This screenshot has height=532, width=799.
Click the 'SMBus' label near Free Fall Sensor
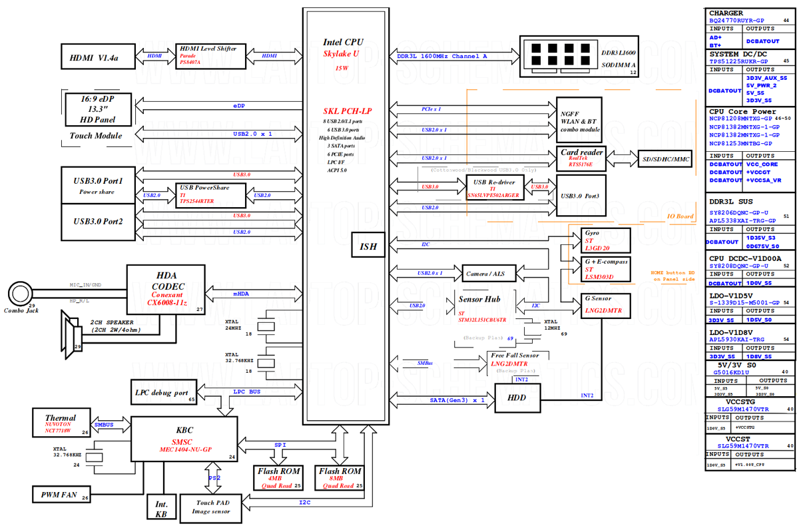[x=425, y=363]
